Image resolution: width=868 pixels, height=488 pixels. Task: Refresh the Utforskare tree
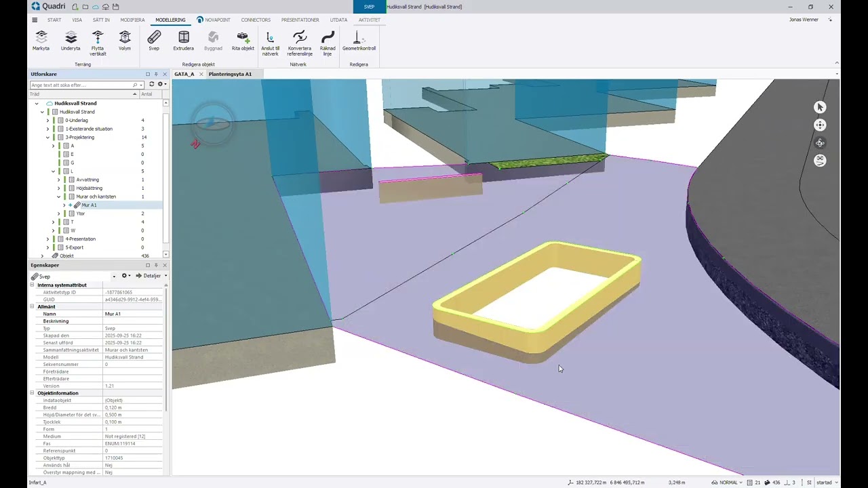tap(151, 85)
